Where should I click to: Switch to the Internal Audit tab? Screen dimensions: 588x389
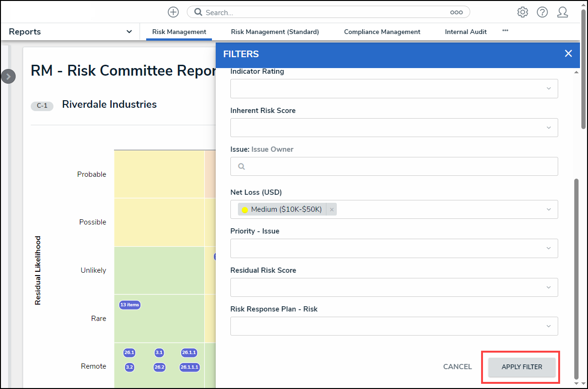(x=465, y=32)
